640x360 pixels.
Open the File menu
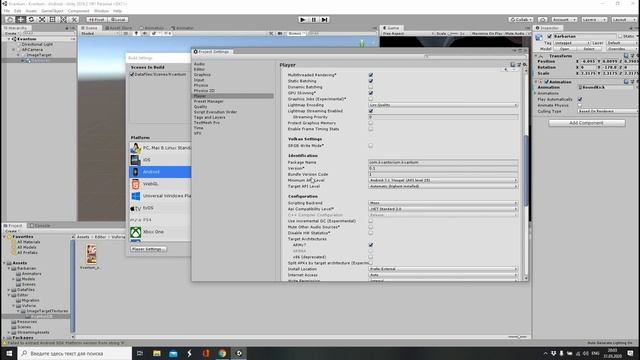point(7,11)
